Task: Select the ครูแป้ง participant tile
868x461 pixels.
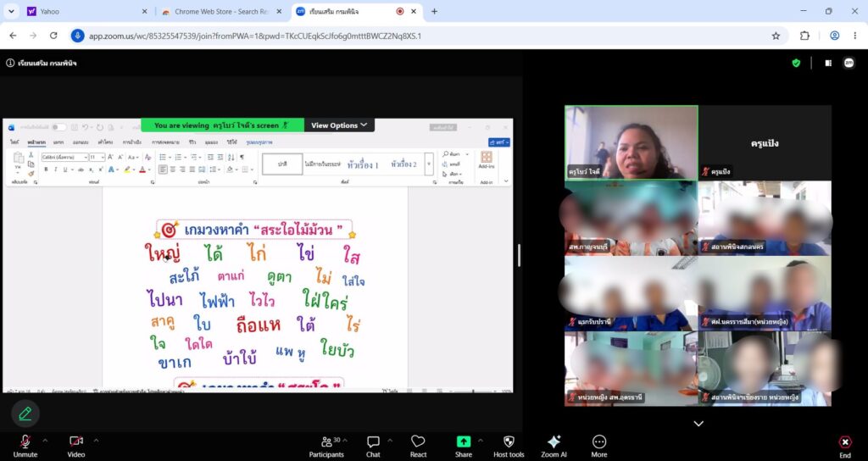Action: coord(765,142)
